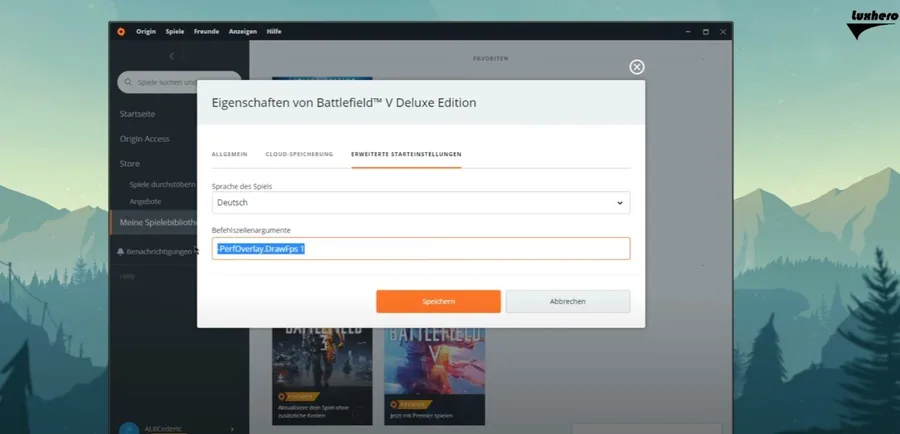This screenshot has height=434, width=900.
Task: Click the Abbrechen button
Action: pyautogui.click(x=568, y=301)
